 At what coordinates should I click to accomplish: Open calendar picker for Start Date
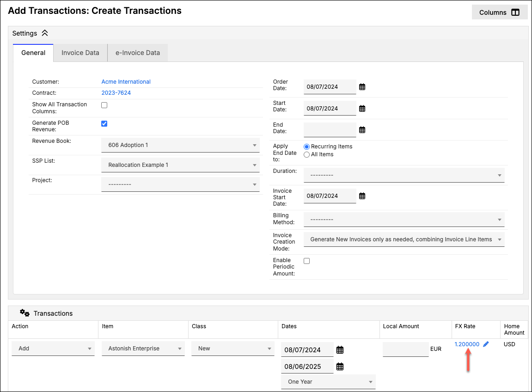(362, 109)
